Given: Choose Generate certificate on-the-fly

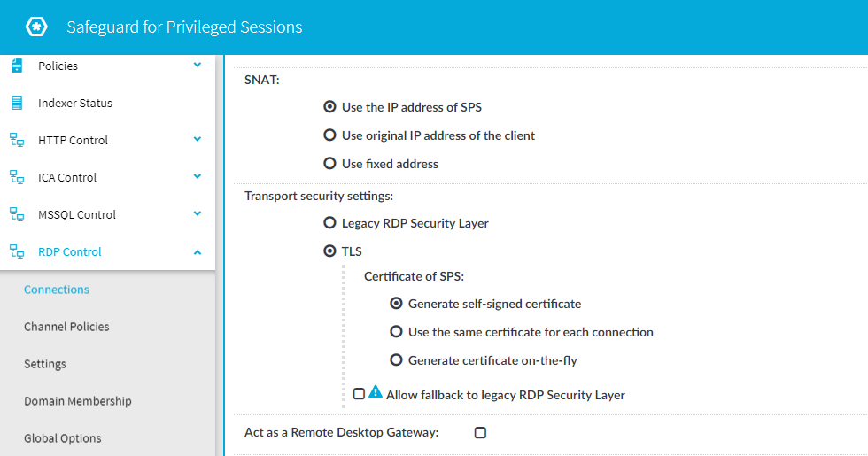Looking at the screenshot, I should click(397, 359).
